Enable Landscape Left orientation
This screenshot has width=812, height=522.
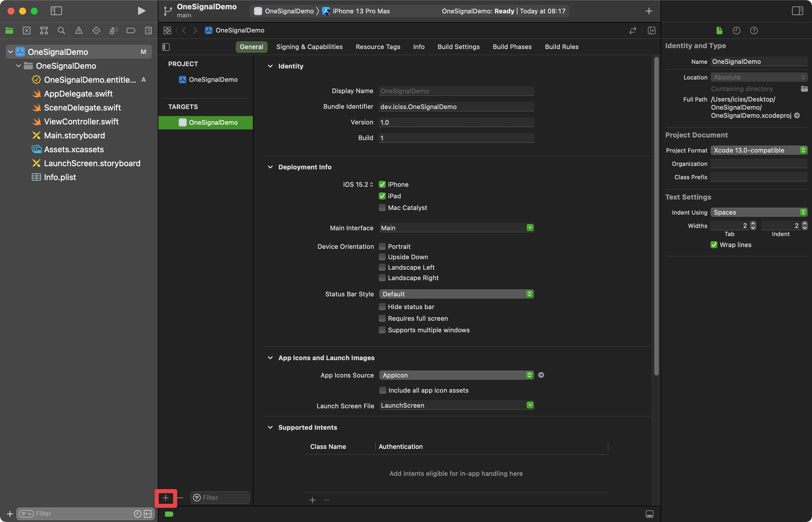(x=382, y=267)
